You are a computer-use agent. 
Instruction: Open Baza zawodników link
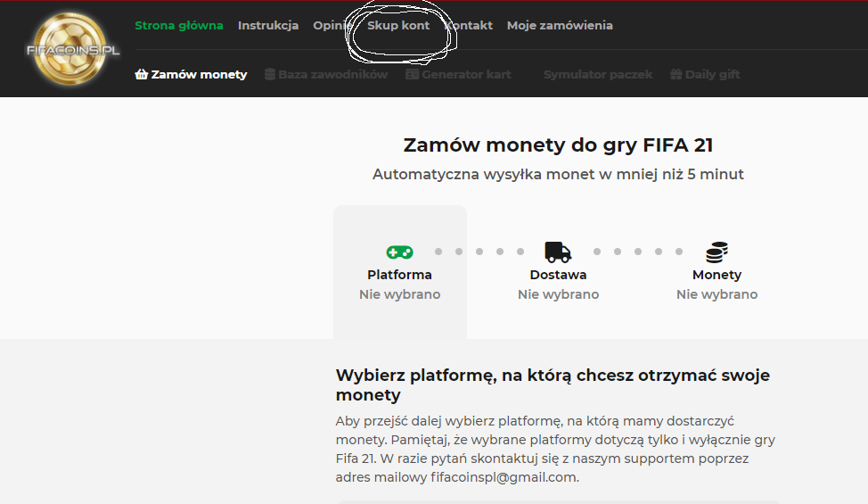326,74
